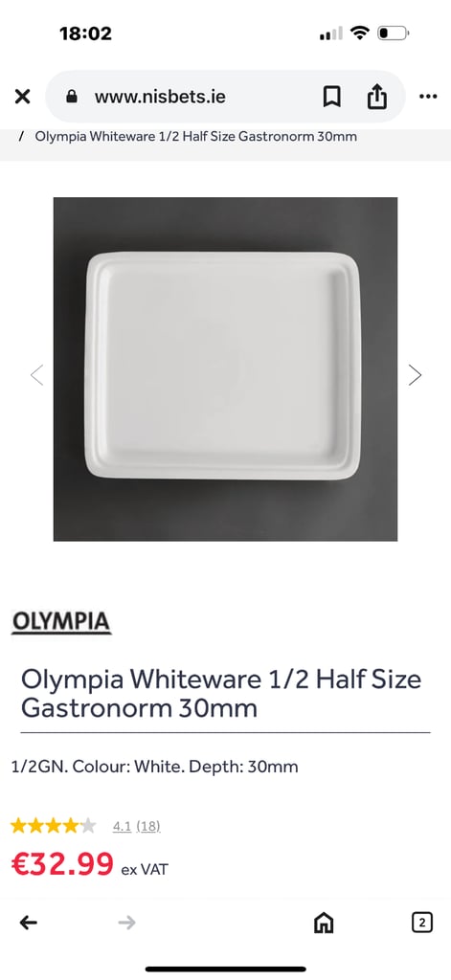Tap the bookmark icon in address bar
Viewport: 451px width, 980px height.
click(331, 97)
